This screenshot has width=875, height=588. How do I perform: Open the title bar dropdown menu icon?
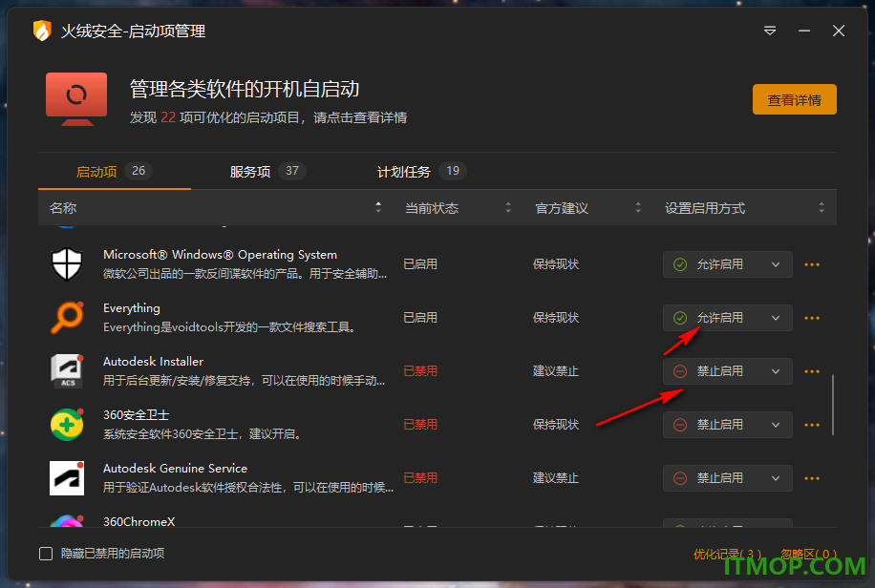tap(770, 31)
